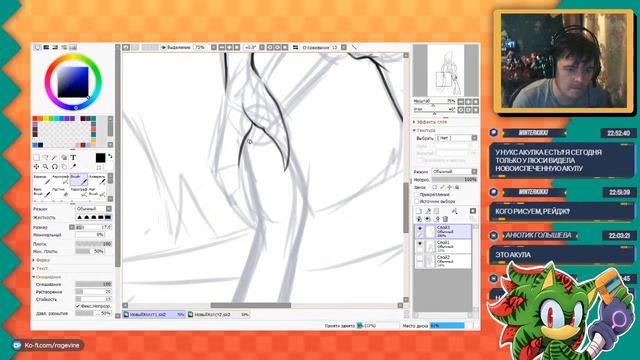Screen dimensions: 640x360
Task: Select the Text tool (T)
Action: click(x=73, y=158)
